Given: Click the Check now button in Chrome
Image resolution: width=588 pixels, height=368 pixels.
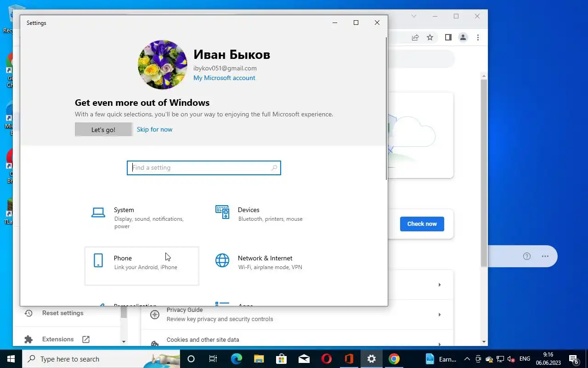Looking at the screenshot, I should [x=422, y=224].
